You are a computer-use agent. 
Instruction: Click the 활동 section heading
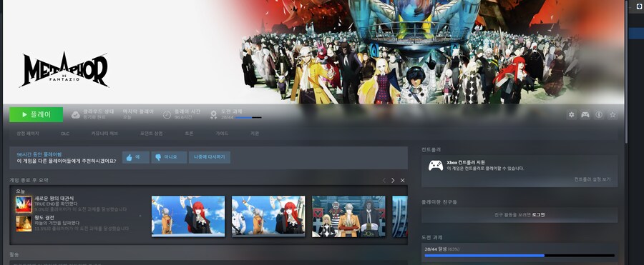14,255
